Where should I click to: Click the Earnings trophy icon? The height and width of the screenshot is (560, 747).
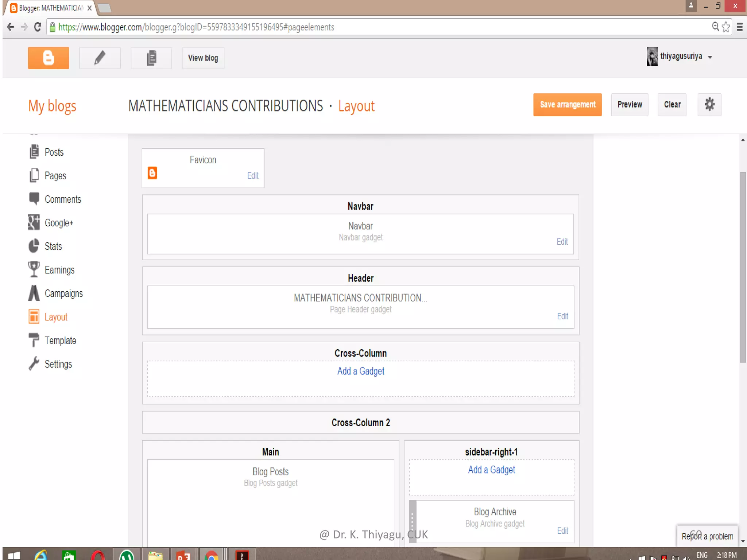click(x=34, y=270)
